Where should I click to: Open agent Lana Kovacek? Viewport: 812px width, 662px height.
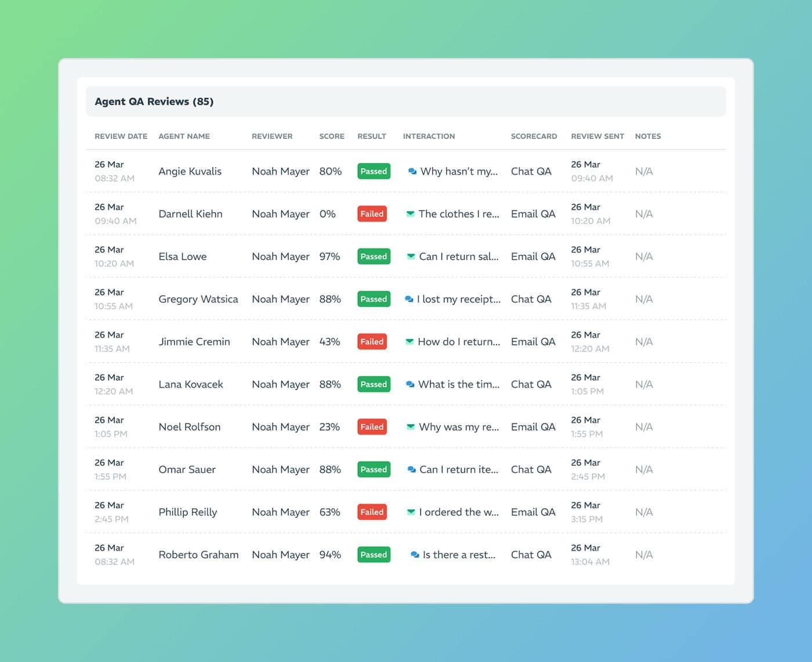pos(191,384)
